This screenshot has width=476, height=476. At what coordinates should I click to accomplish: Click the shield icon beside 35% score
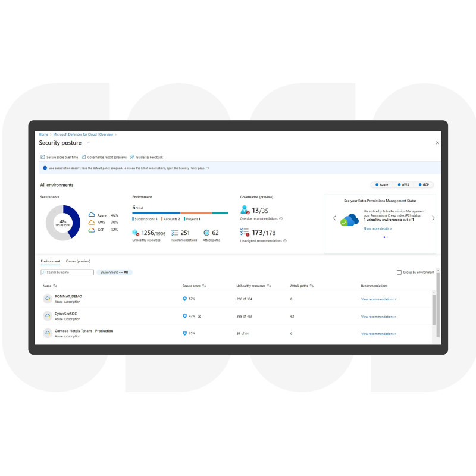tap(184, 333)
